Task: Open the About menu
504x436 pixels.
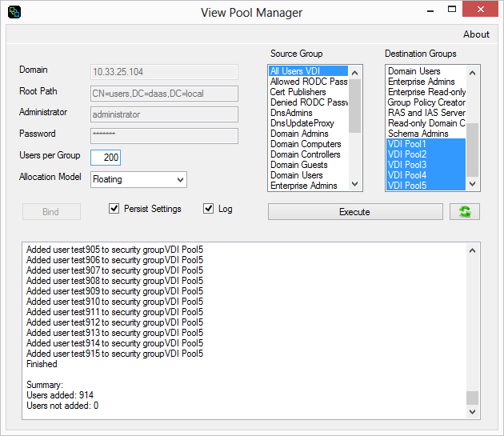Action: tap(476, 34)
